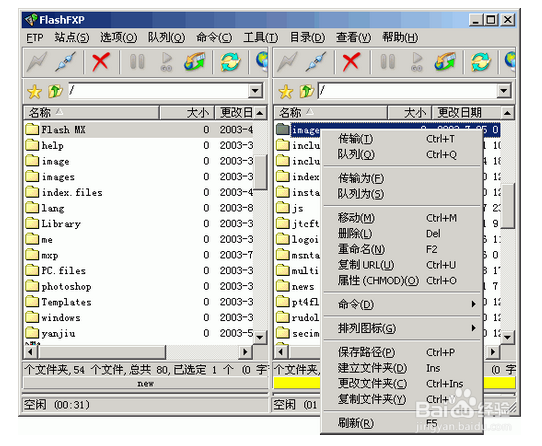Click the left pane play queue icon
This screenshot has height=446, width=542.
[x=166, y=62]
